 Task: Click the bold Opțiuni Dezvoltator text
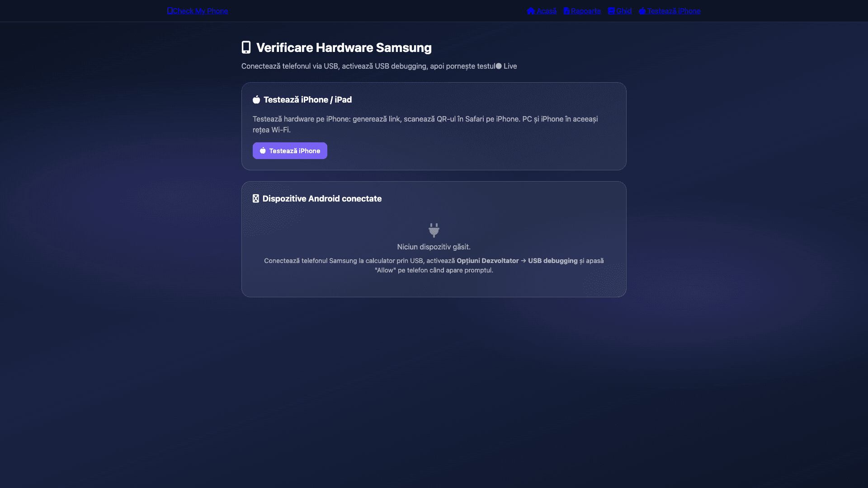click(x=488, y=261)
